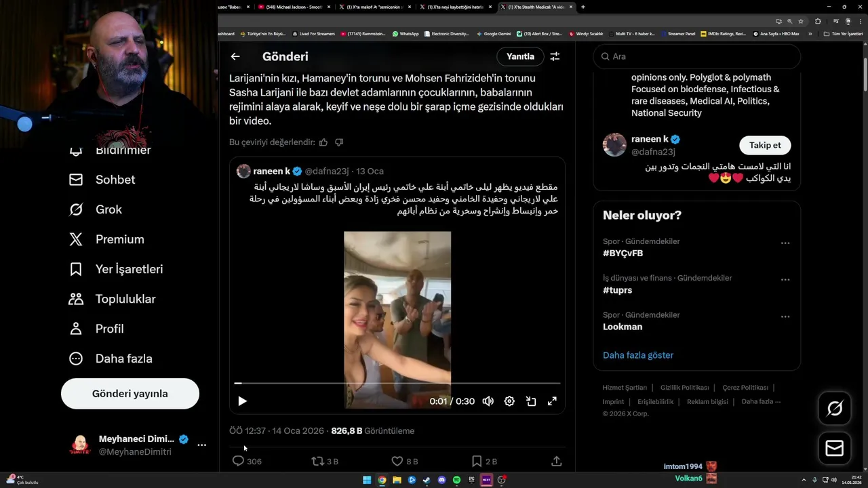Open more options for #tuprs trend
The image size is (868, 488).
(x=785, y=279)
